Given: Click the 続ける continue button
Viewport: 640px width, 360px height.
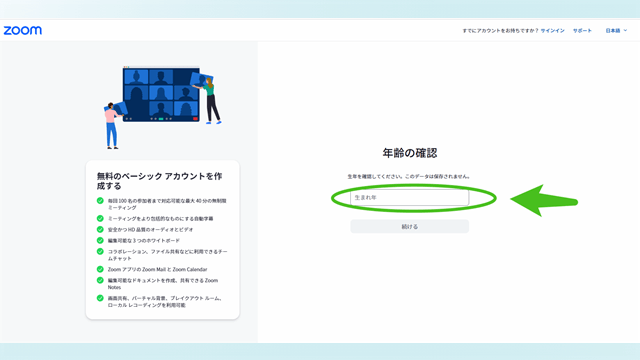Looking at the screenshot, I should (409, 227).
